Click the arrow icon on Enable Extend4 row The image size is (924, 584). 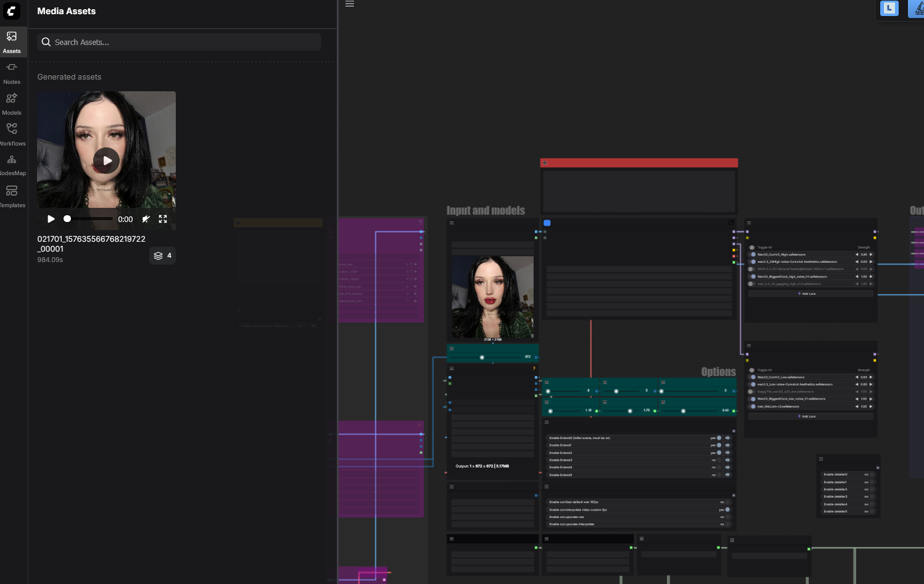pyautogui.click(x=728, y=467)
